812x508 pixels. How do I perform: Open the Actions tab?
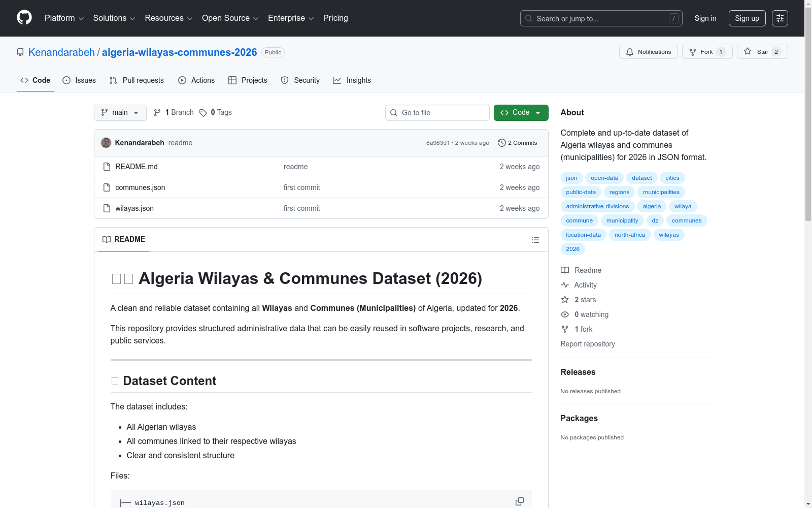(x=196, y=80)
